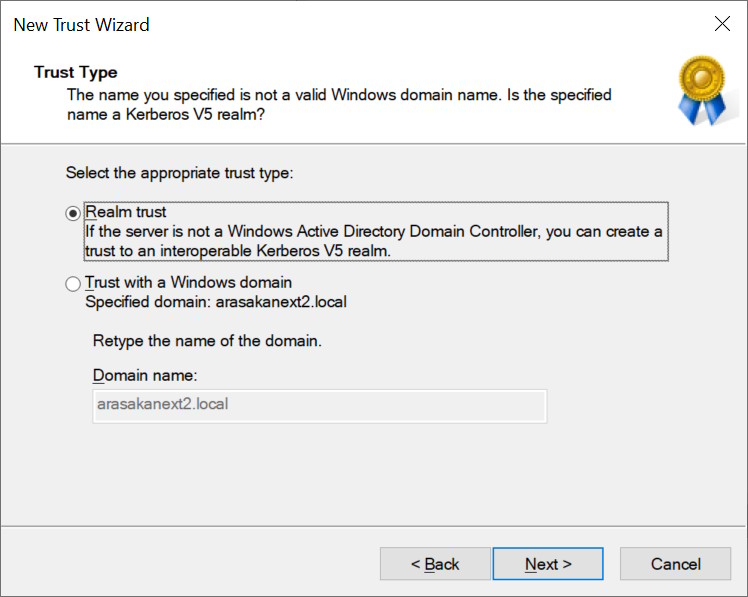Click the 'Retype the name of the domain' text
Image resolution: width=748 pixels, height=597 pixels.
[207, 341]
